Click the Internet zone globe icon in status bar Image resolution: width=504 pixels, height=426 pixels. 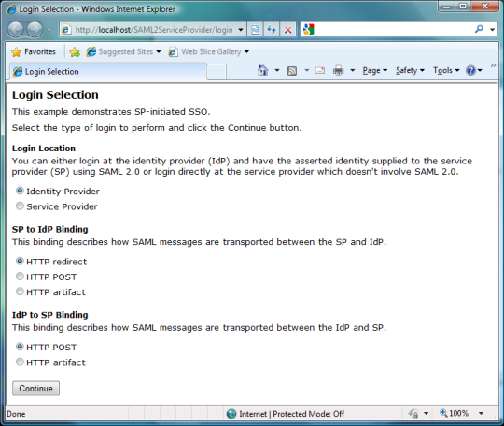(x=231, y=414)
